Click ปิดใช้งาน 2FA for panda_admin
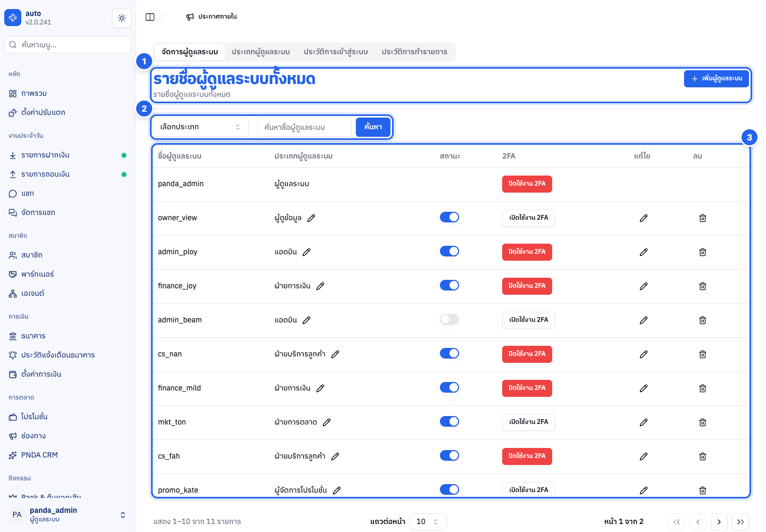This screenshot has width=766, height=532. coord(527,184)
